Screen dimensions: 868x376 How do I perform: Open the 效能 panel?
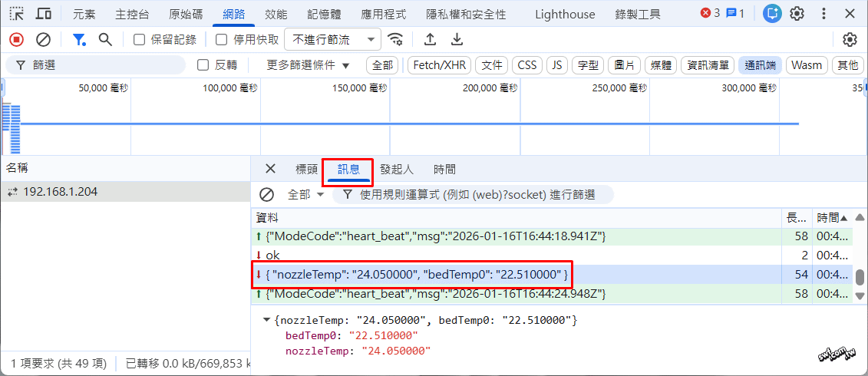click(x=276, y=14)
